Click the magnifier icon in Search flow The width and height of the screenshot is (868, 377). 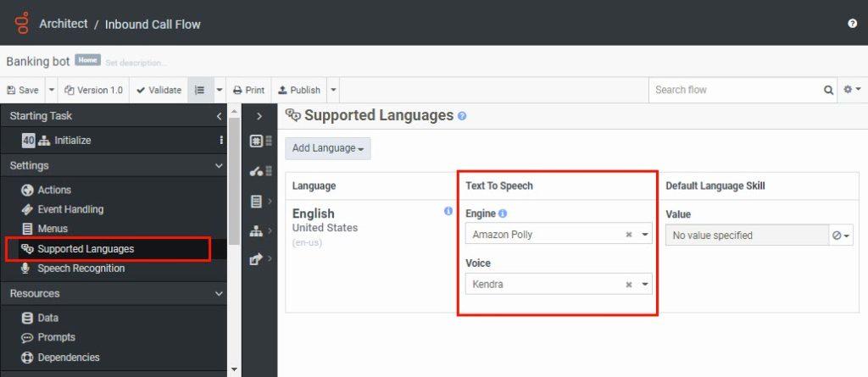point(828,90)
